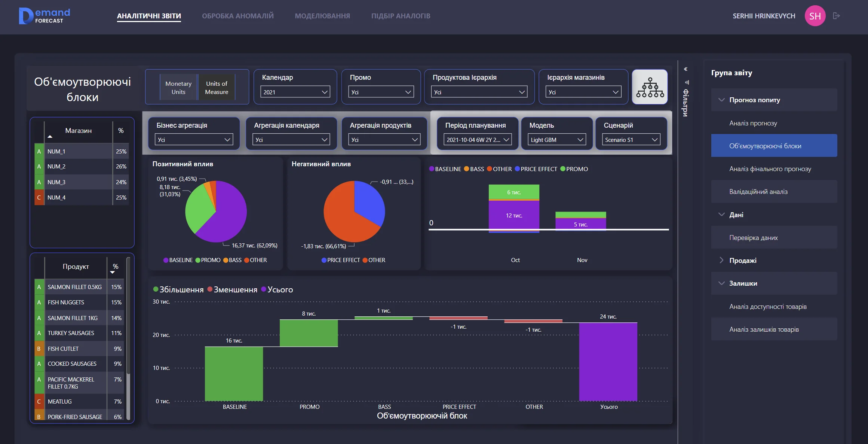This screenshot has width=868, height=444.
Task: Open the Модель Light GBM dropdown
Action: [x=556, y=140]
